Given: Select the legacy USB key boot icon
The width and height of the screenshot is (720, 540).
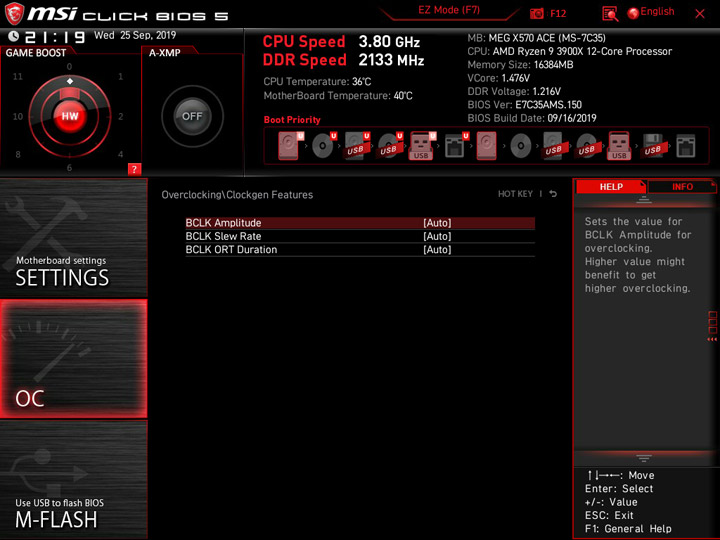Looking at the screenshot, I should coord(619,146).
